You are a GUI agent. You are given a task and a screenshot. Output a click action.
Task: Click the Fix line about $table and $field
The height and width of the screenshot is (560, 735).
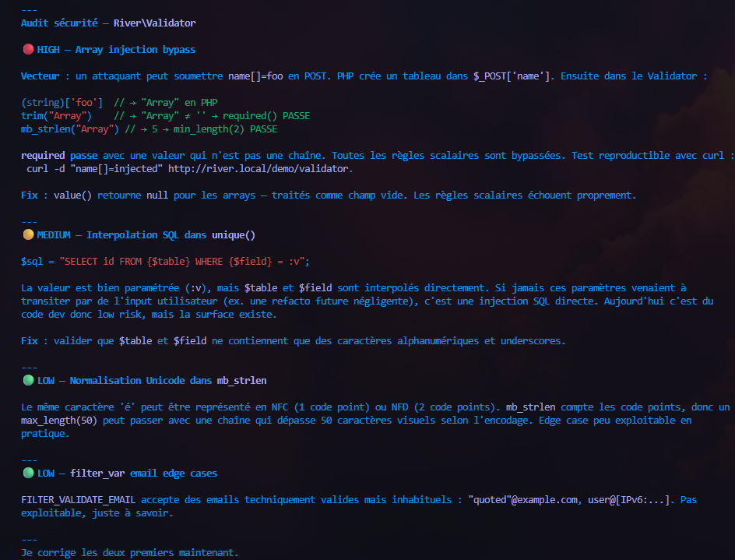(x=293, y=340)
